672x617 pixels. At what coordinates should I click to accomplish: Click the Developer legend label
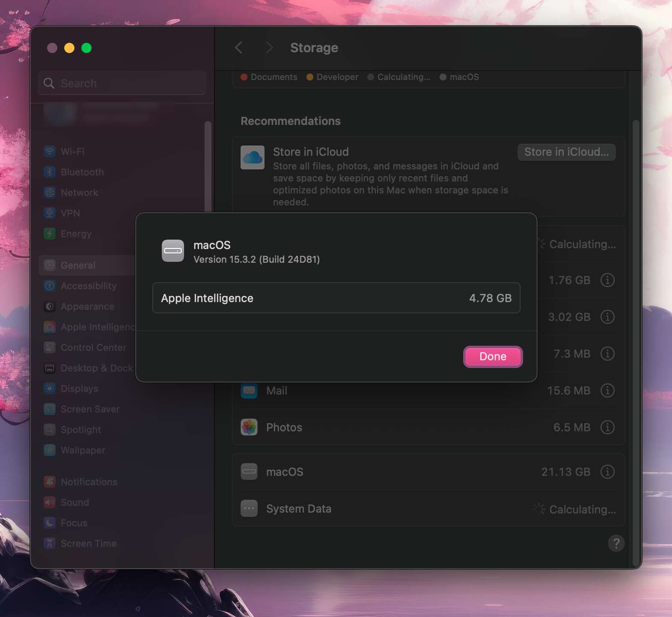(x=337, y=77)
